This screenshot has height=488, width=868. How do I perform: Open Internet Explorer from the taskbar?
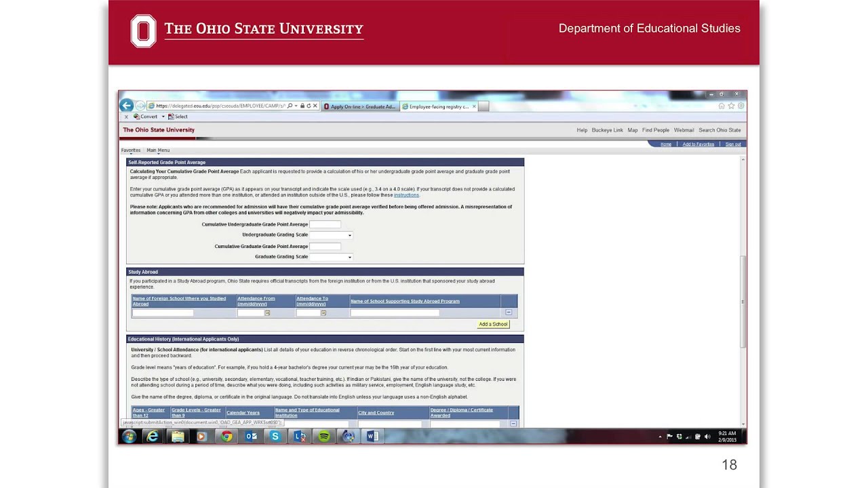(x=153, y=436)
